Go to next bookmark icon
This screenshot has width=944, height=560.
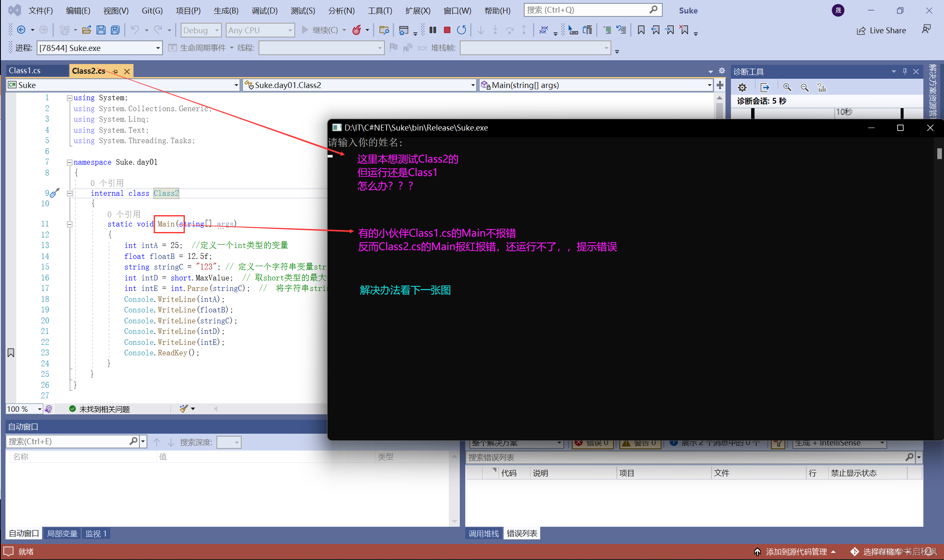coord(670,30)
